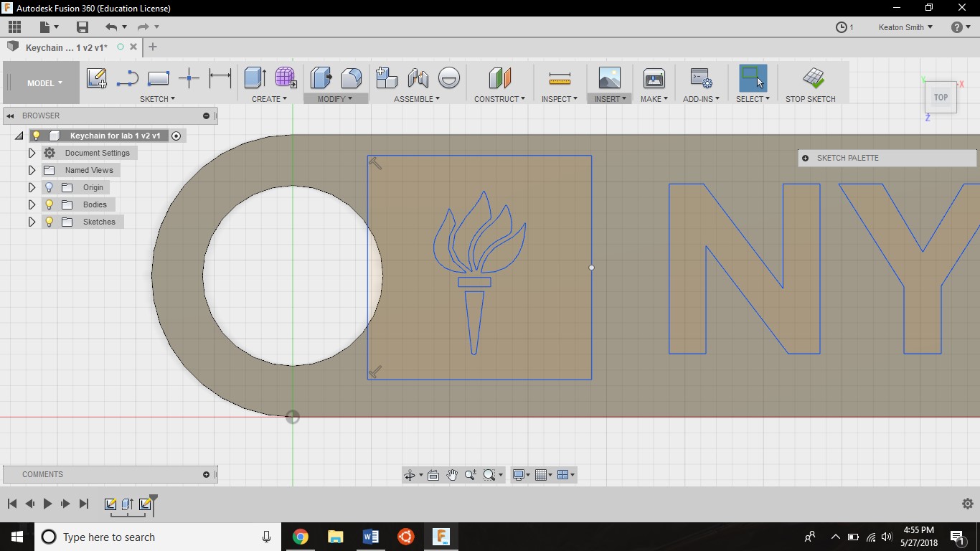
Task: Open the File menu dropdown
Action: tap(50, 27)
